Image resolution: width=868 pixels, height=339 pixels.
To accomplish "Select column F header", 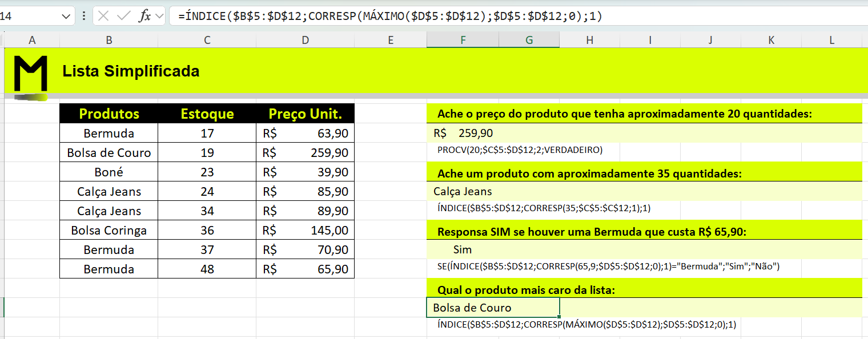I will click(463, 40).
